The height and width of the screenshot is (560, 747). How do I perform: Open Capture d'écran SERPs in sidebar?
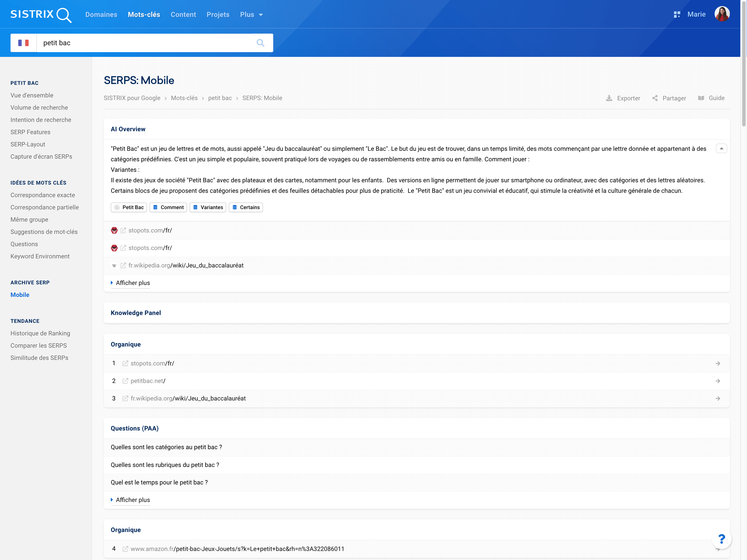41,157
